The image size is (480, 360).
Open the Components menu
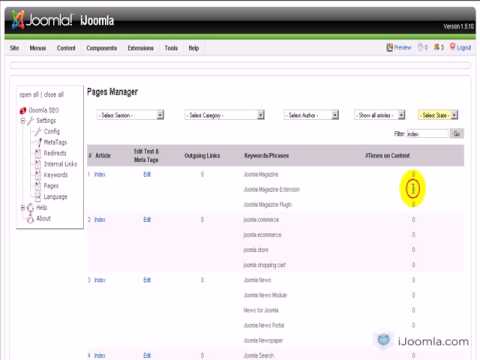pos(102,48)
